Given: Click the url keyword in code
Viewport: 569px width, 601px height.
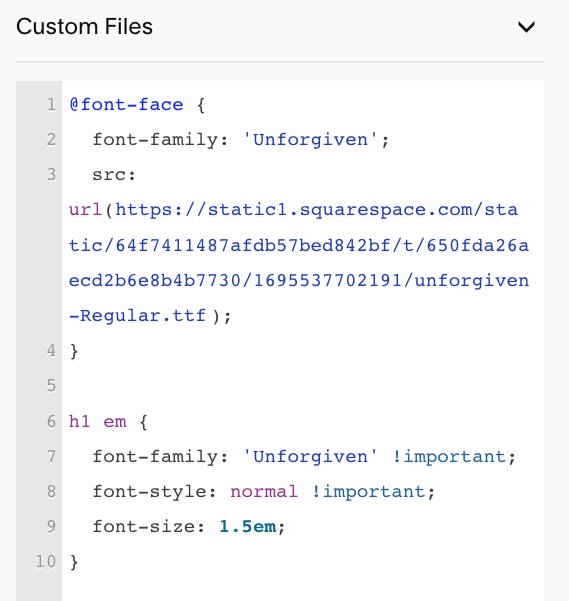Looking at the screenshot, I should (85, 210).
